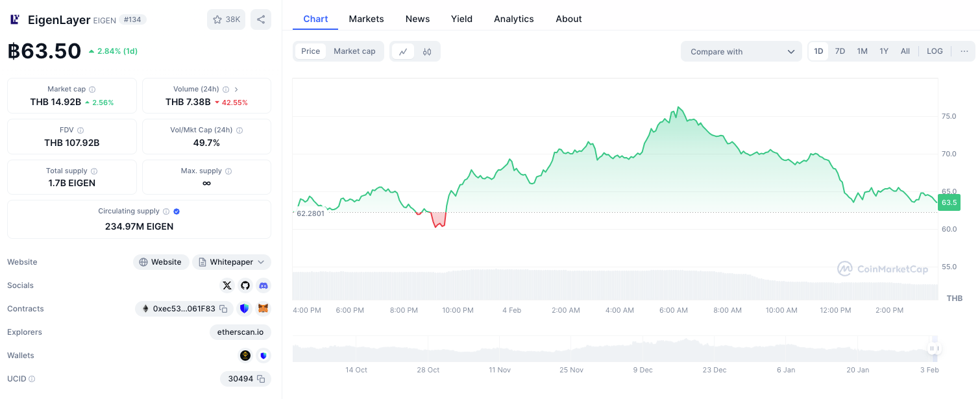Viewport: 980px width, 399px height.
Task: Open the chart's three-dot more options
Action: click(964, 51)
